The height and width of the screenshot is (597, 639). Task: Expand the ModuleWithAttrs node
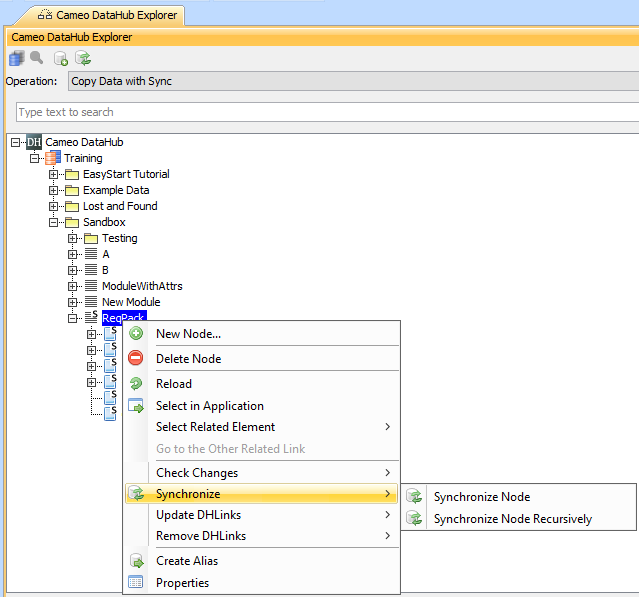click(x=73, y=286)
